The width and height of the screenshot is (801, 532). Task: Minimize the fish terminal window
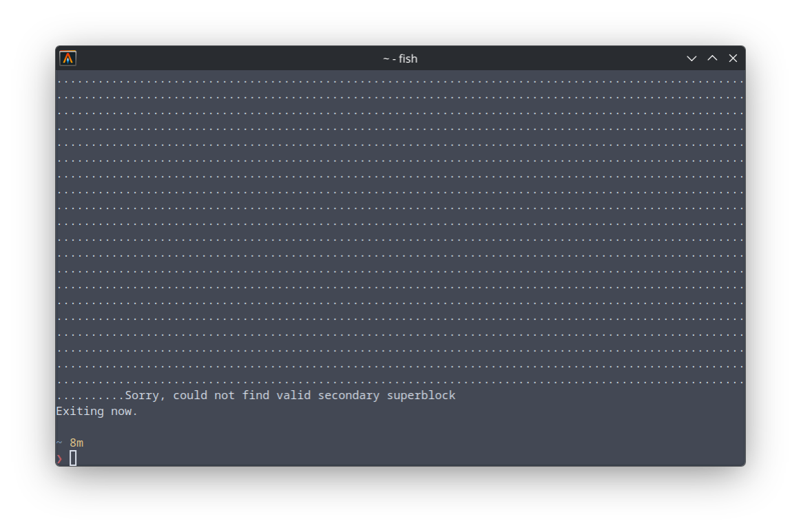(x=691, y=58)
